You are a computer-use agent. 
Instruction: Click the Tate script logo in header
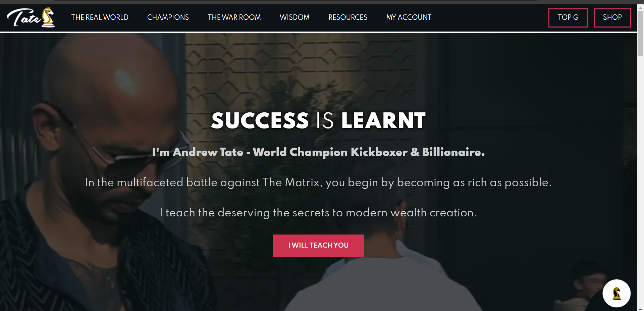(x=23, y=18)
